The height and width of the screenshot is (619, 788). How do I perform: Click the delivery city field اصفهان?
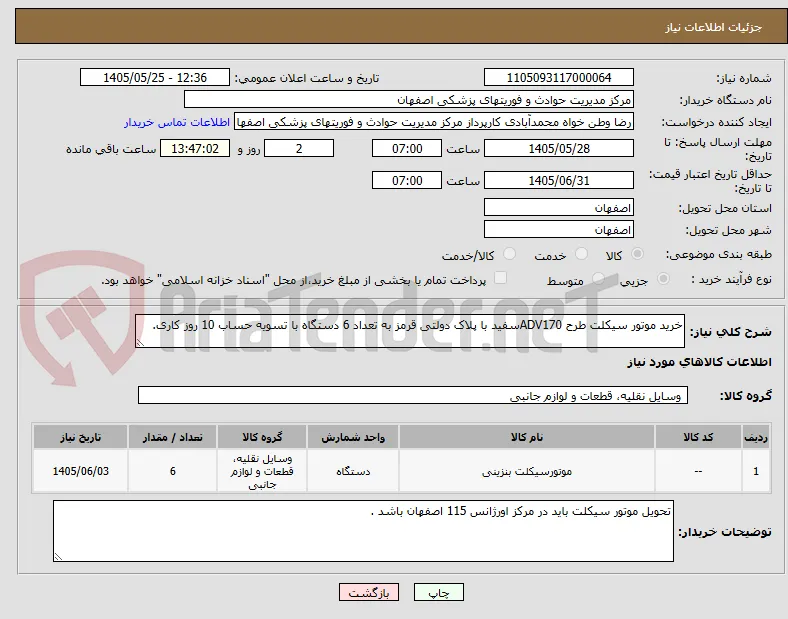tap(559, 230)
